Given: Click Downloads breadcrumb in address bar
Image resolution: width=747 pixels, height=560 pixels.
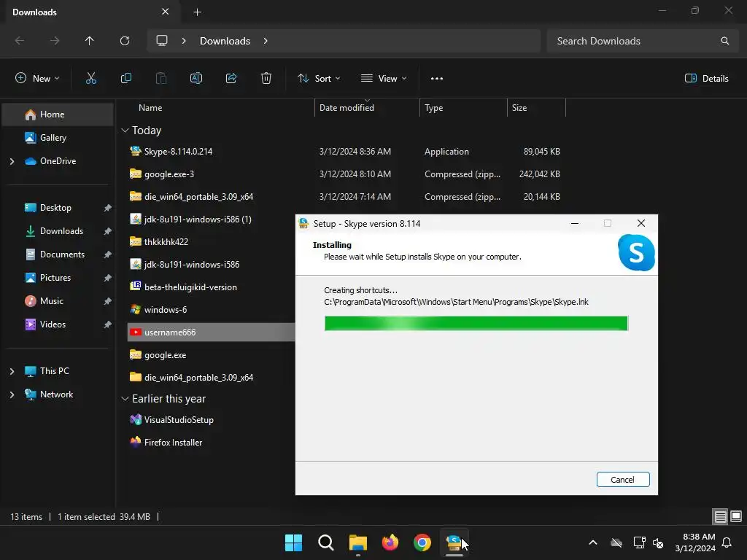Looking at the screenshot, I should tap(225, 41).
